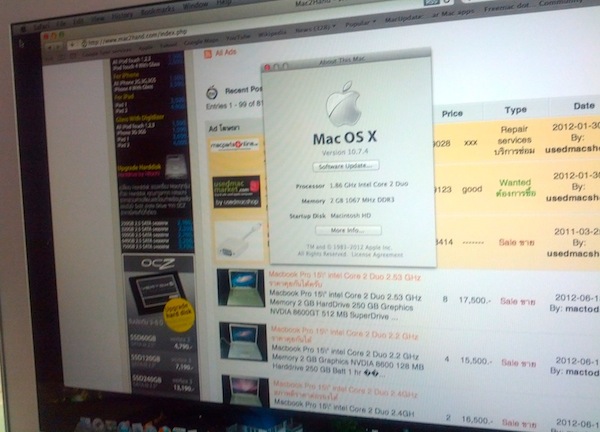This screenshot has width=600, height=432.
Task: Click the macpartsonline banner logo
Action: pos(236,145)
